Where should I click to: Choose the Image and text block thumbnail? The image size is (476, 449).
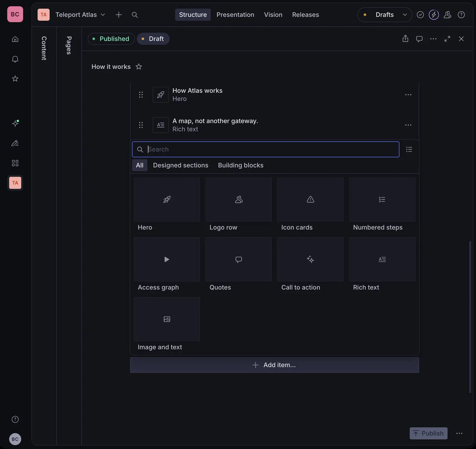167,319
